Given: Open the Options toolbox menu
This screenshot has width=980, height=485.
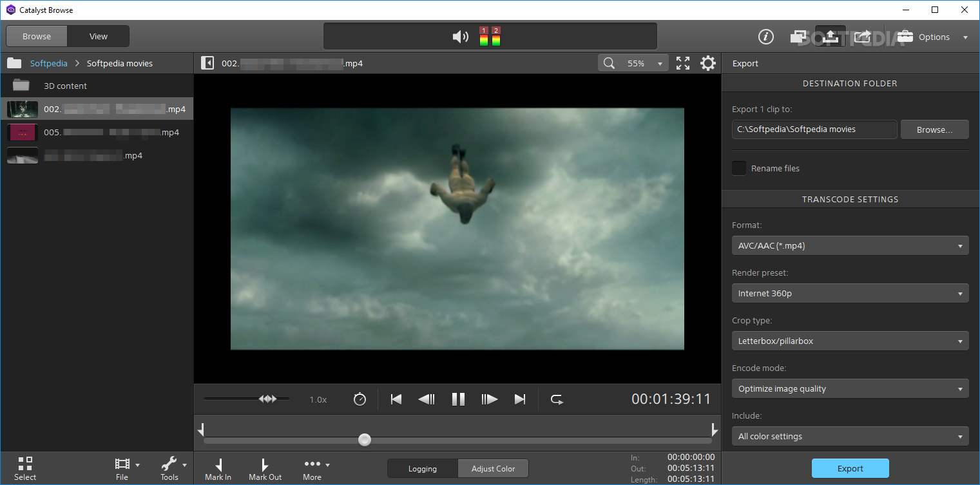Looking at the screenshot, I should coord(932,37).
